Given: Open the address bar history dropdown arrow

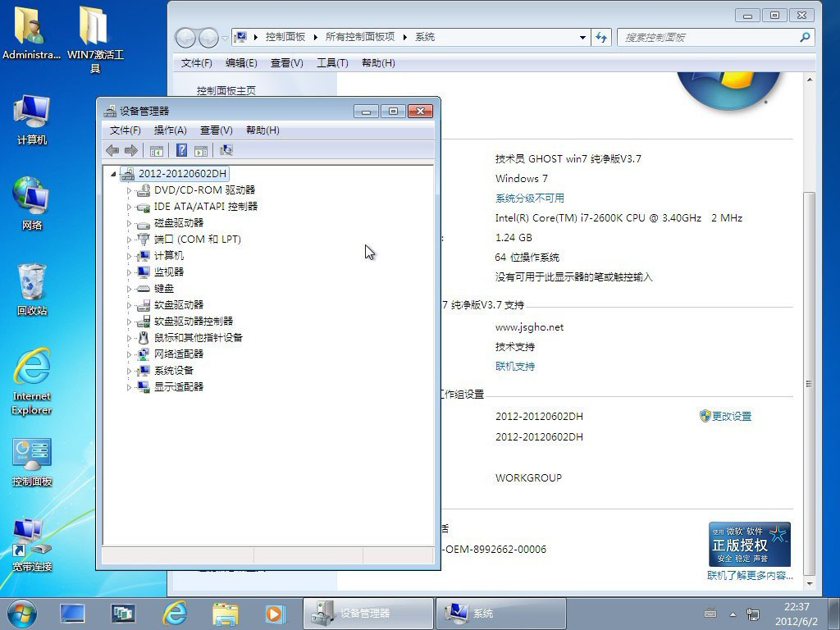Looking at the screenshot, I should 582,38.
